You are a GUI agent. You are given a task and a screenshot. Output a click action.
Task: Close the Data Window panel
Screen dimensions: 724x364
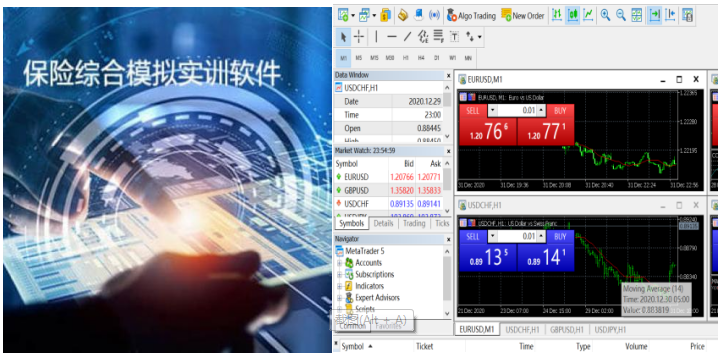coord(448,75)
